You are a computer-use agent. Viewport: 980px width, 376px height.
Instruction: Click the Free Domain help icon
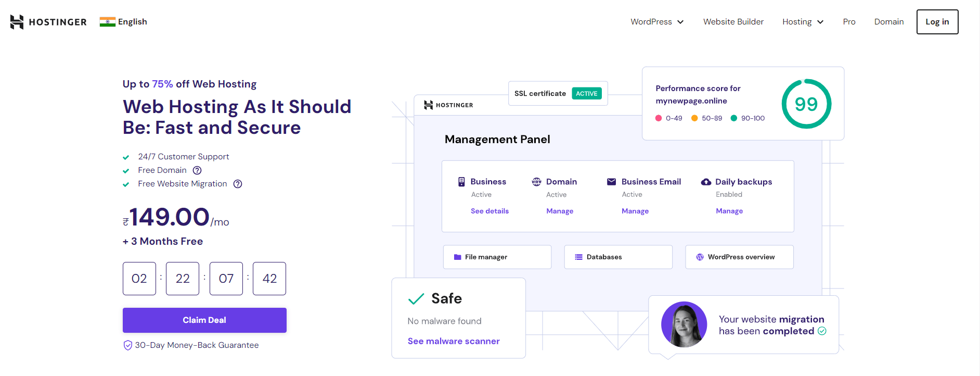pos(197,170)
